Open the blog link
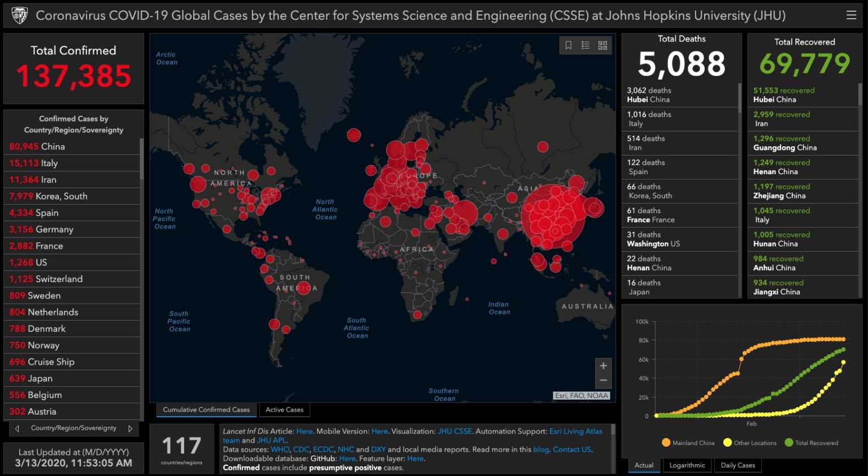868x476 pixels. coord(541,449)
